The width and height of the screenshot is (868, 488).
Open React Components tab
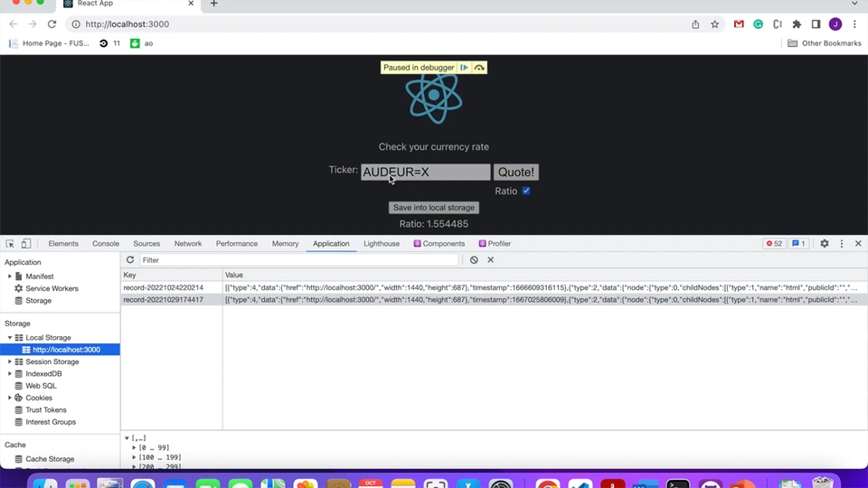[439, 243]
